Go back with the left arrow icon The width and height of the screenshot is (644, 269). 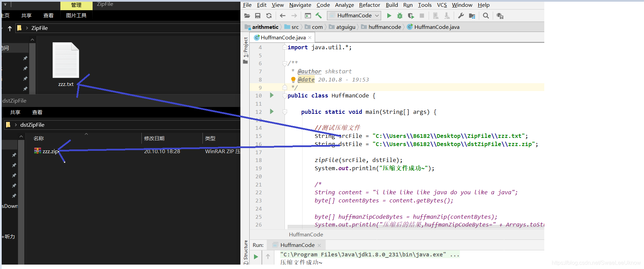click(282, 16)
